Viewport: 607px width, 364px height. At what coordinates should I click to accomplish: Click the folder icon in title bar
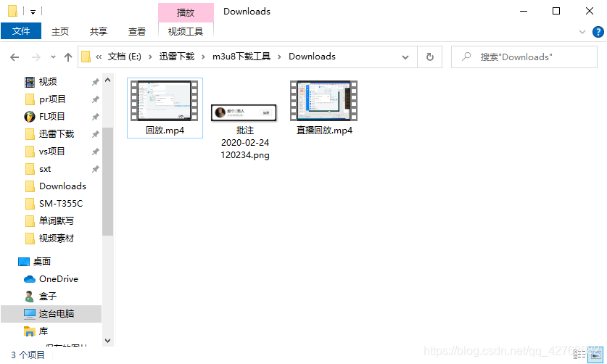pyautogui.click(x=12, y=11)
